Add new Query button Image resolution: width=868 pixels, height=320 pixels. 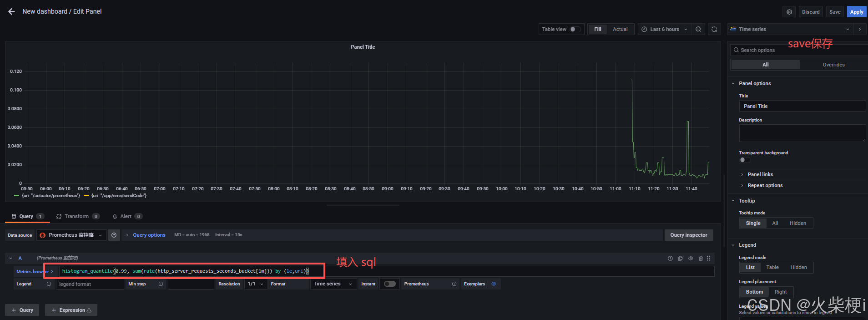coord(22,310)
